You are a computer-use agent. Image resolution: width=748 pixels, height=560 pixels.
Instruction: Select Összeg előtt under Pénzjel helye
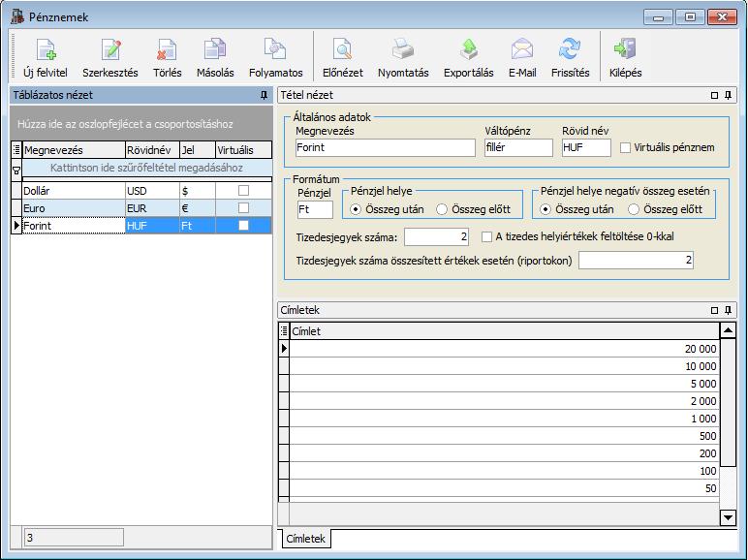442,209
